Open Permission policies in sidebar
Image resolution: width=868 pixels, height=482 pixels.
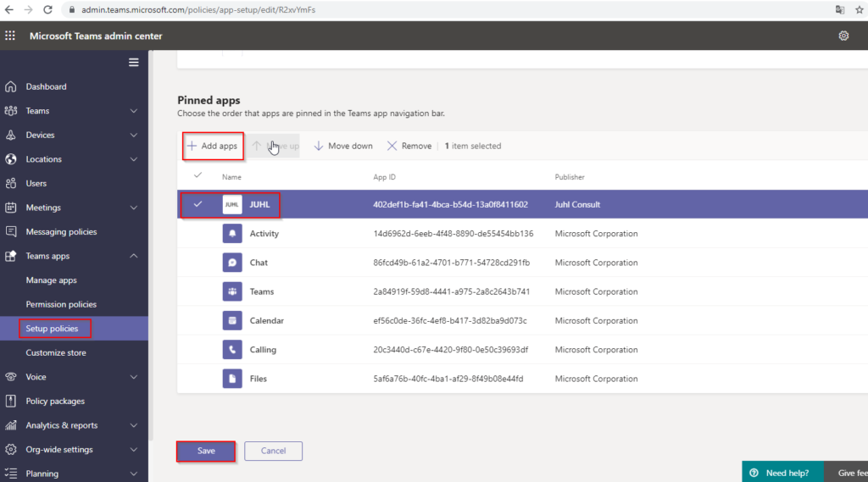coord(61,304)
